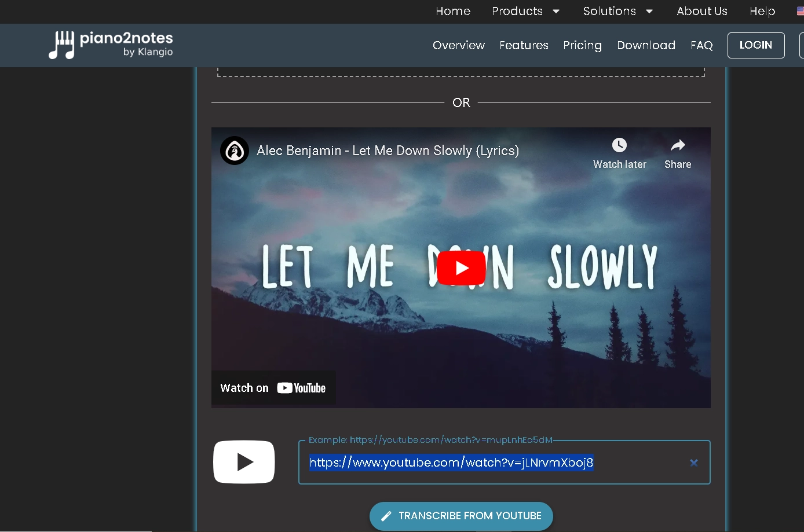The height and width of the screenshot is (532, 804).
Task: Clear the YouTube URL with the X icon
Action: tap(694, 463)
